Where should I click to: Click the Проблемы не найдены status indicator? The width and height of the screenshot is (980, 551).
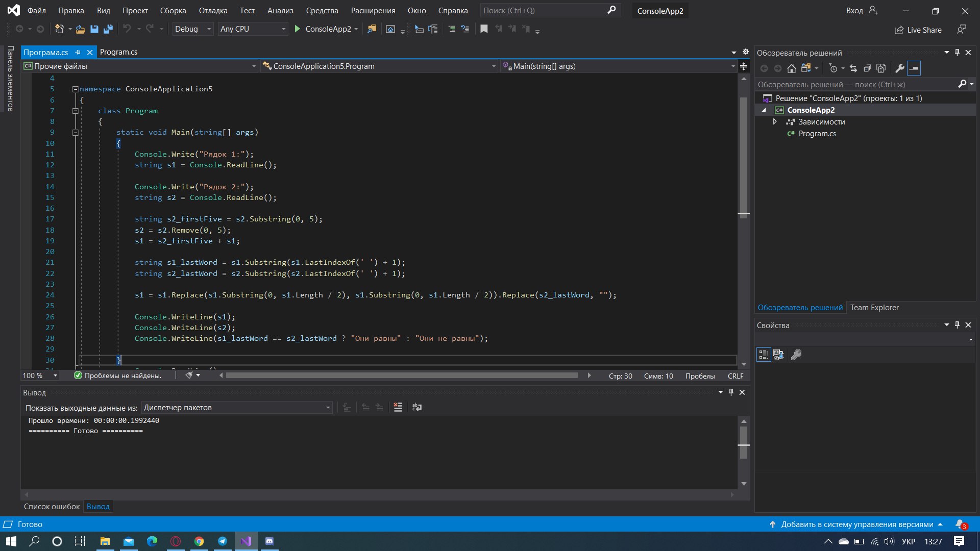tap(118, 375)
